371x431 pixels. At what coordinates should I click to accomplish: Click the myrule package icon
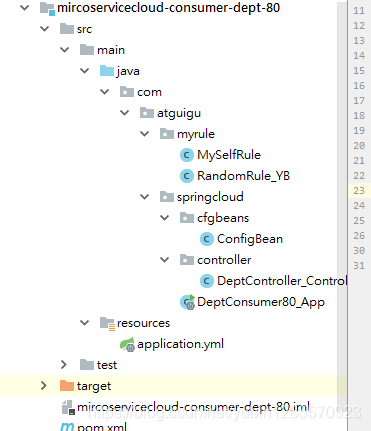(167, 134)
